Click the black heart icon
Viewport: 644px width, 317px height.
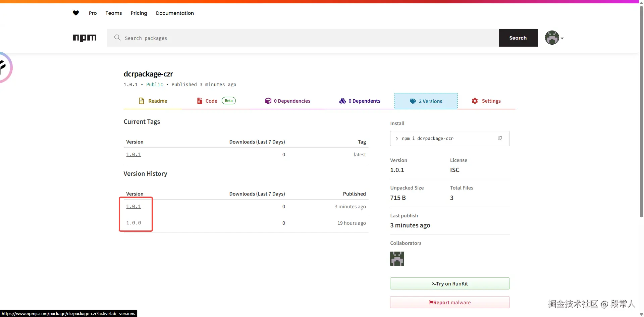pyautogui.click(x=76, y=13)
